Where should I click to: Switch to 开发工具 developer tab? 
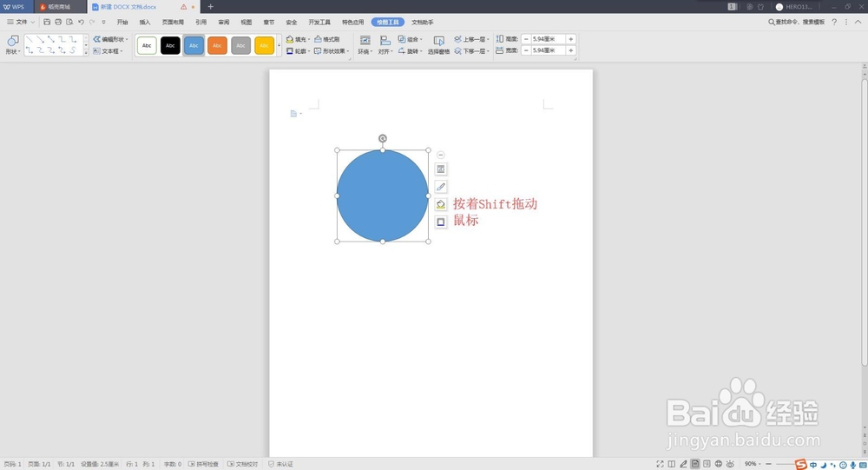click(319, 23)
